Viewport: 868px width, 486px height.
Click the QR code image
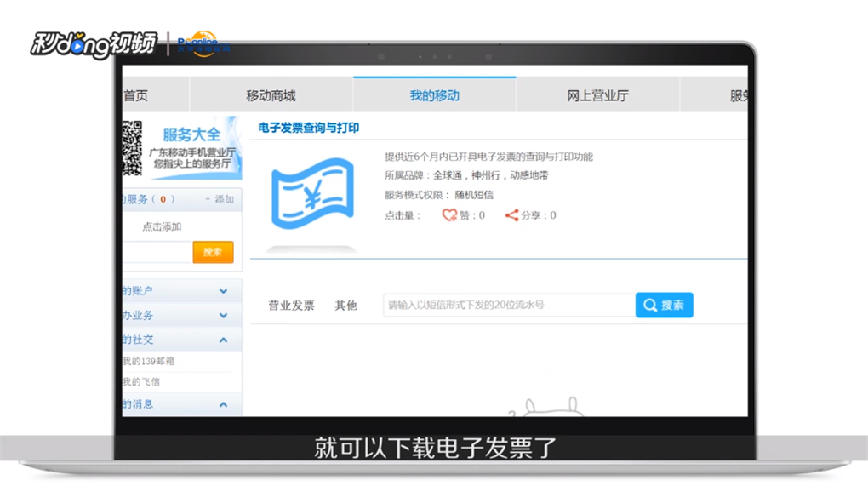132,148
